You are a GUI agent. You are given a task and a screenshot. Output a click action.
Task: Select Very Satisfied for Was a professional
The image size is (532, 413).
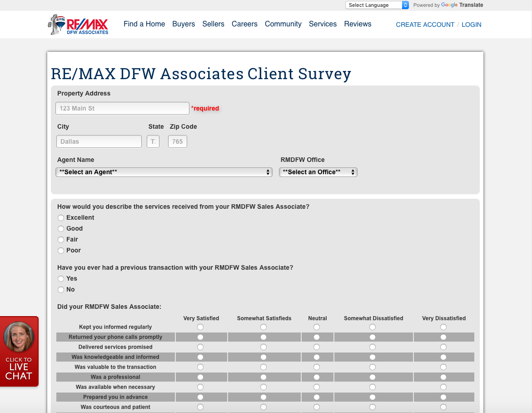click(200, 377)
